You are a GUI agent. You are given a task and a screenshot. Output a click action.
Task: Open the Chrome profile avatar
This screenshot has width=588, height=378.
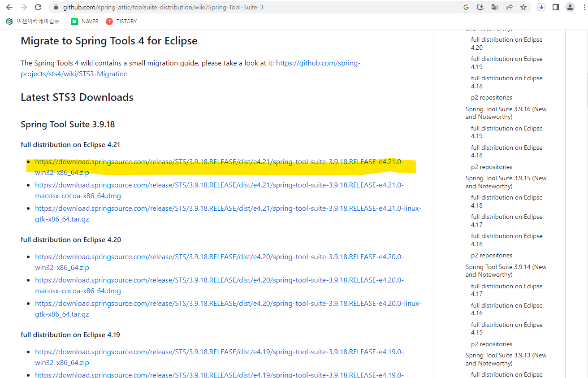570,7
